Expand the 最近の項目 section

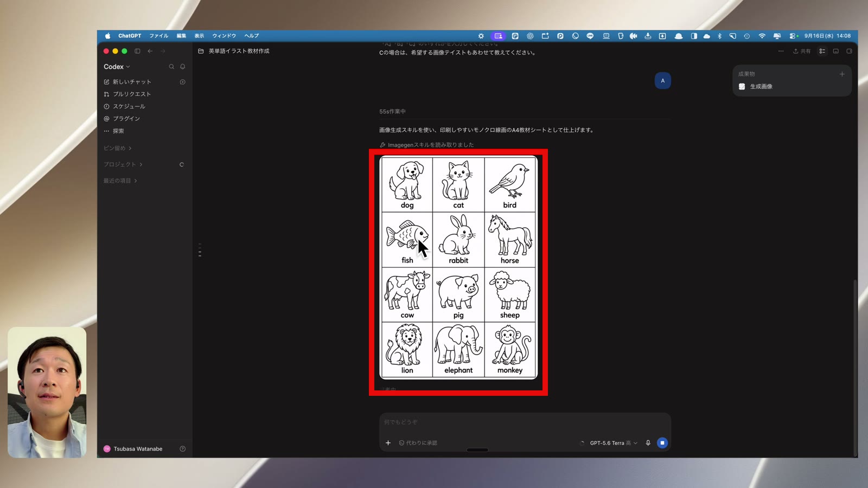pyautogui.click(x=120, y=181)
